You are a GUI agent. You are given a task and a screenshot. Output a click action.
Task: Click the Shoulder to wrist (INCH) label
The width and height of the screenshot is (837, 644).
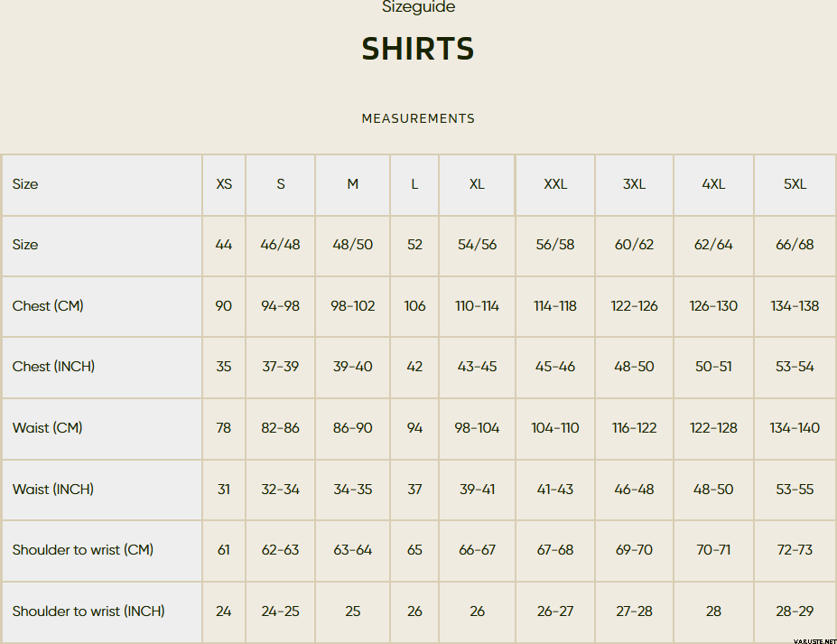point(88,611)
